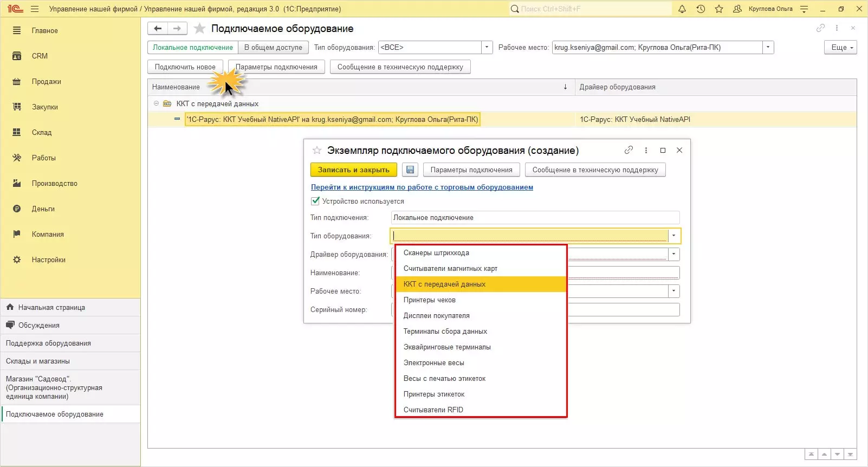868x467 pixels.
Task: Click the chat icon of Обсуждения
Action: 10,325
